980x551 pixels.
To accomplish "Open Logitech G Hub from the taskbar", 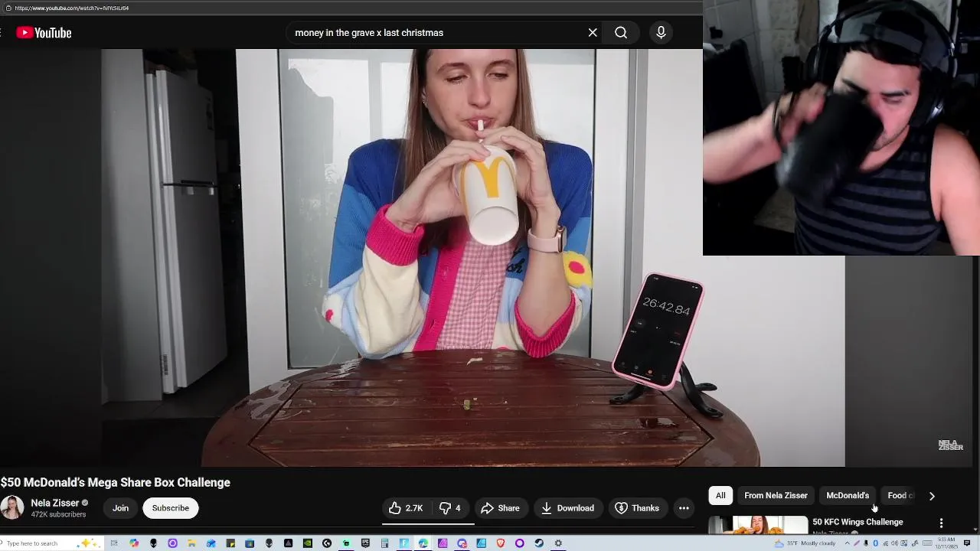I will (x=327, y=543).
